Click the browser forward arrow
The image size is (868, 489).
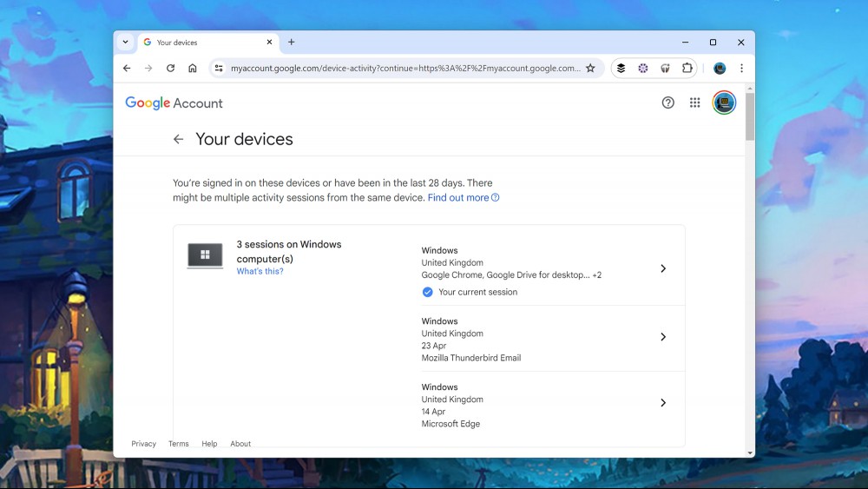point(148,68)
